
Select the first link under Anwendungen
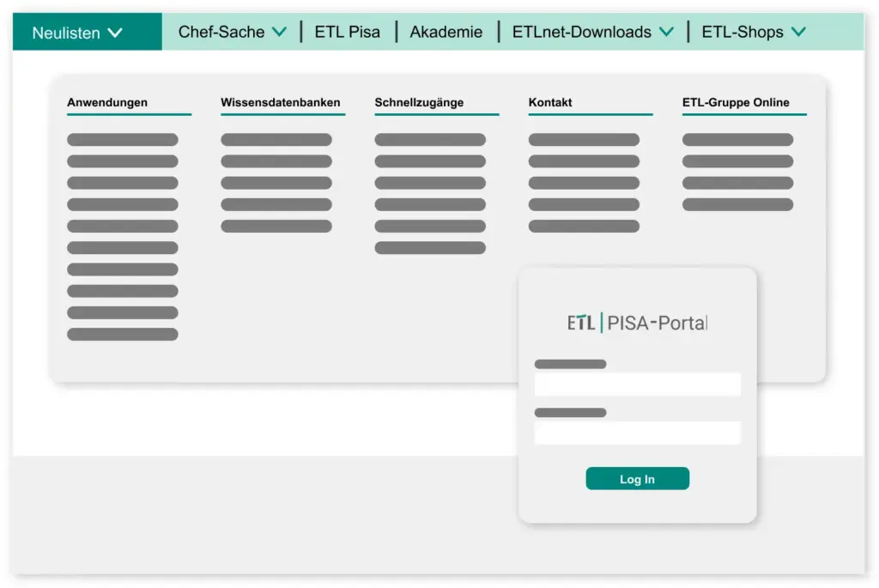pos(122,138)
